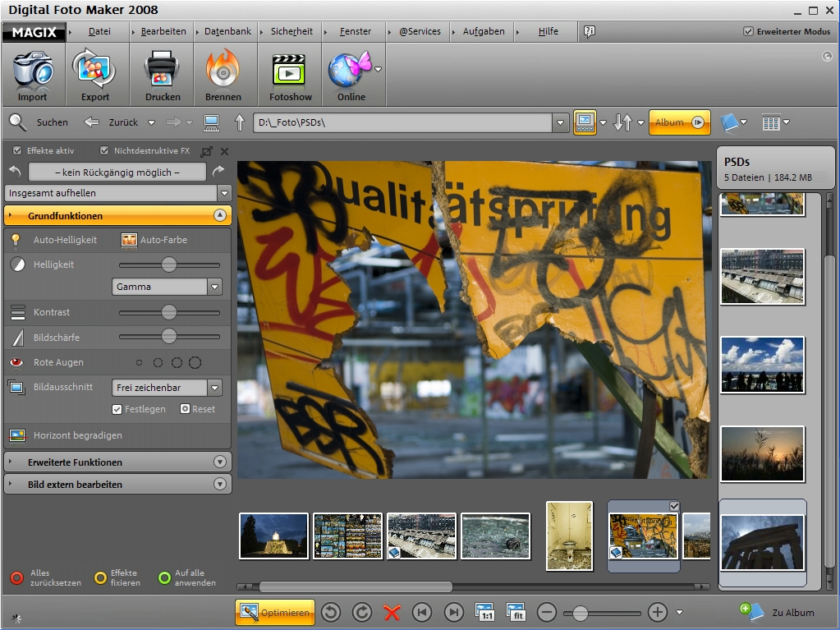Click the Kontrast slider handle
This screenshot has width=840, height=630.
[x=168, y=312]
